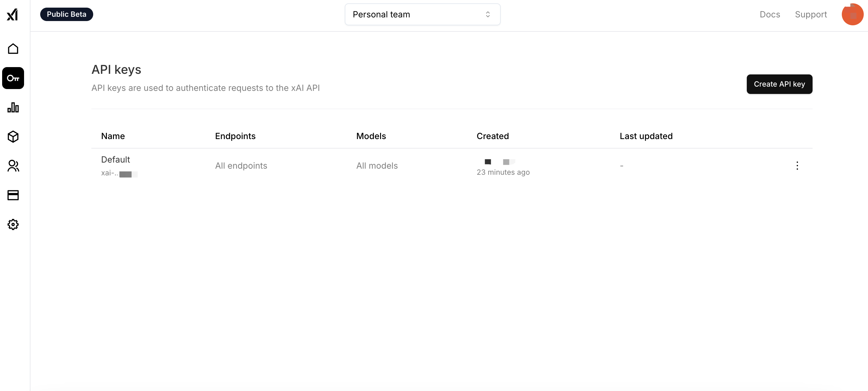Click the Last updated column header
868x391 pixels.
tap(646, 136)
